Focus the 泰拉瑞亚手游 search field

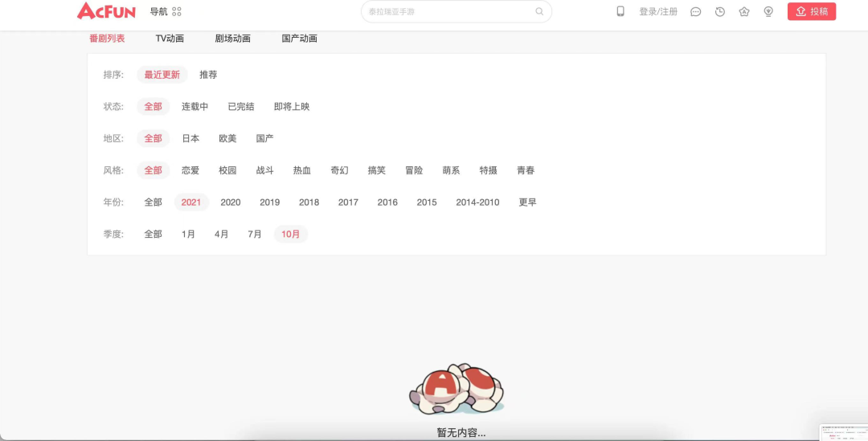[x=457, y=11]
